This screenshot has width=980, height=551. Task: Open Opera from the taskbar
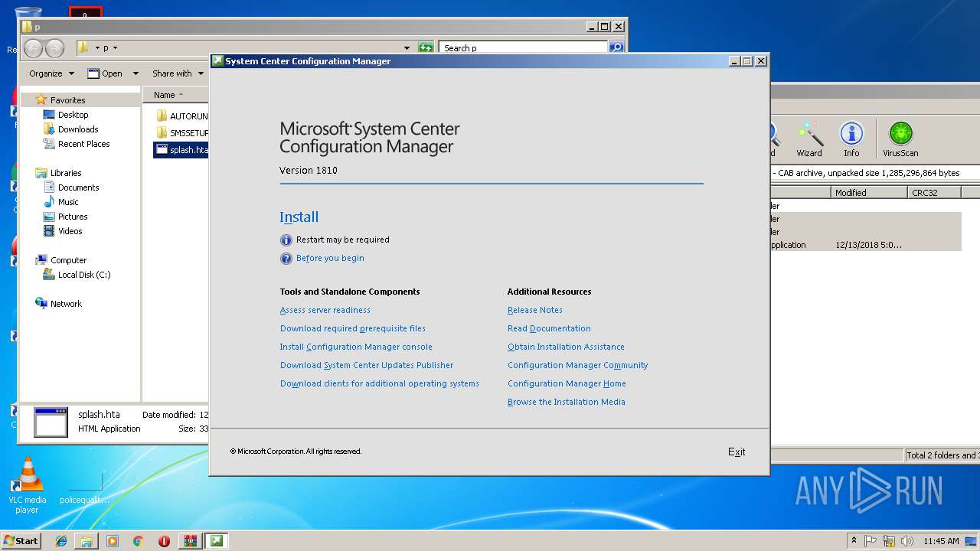tap(164, 541)
